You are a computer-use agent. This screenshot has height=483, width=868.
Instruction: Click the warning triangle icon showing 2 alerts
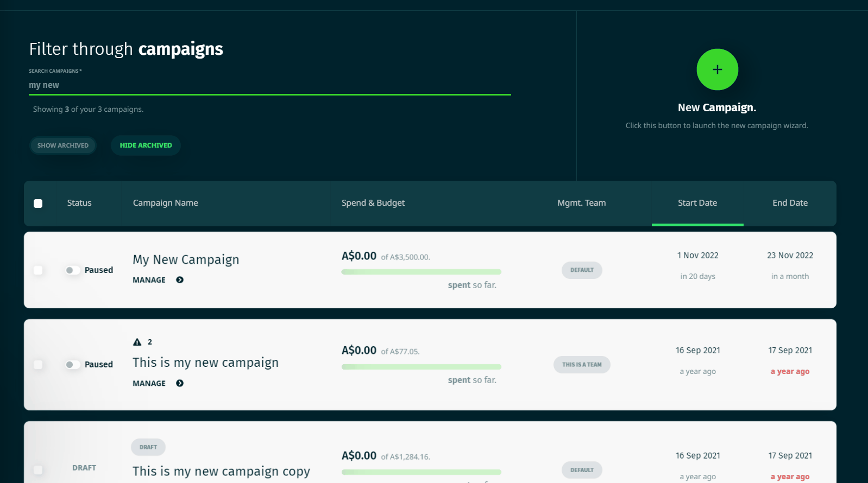click(137, 342)
